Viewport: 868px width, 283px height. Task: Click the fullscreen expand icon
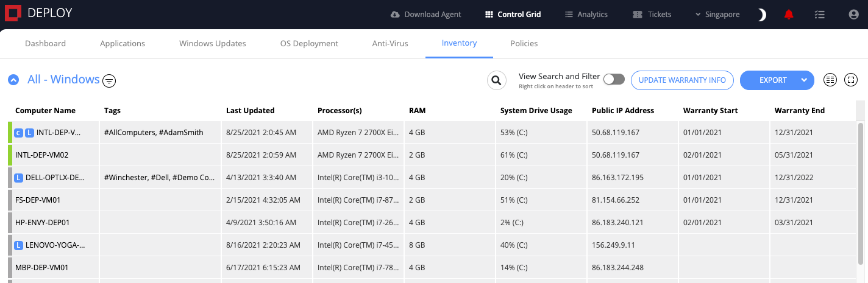click(851, 80)
